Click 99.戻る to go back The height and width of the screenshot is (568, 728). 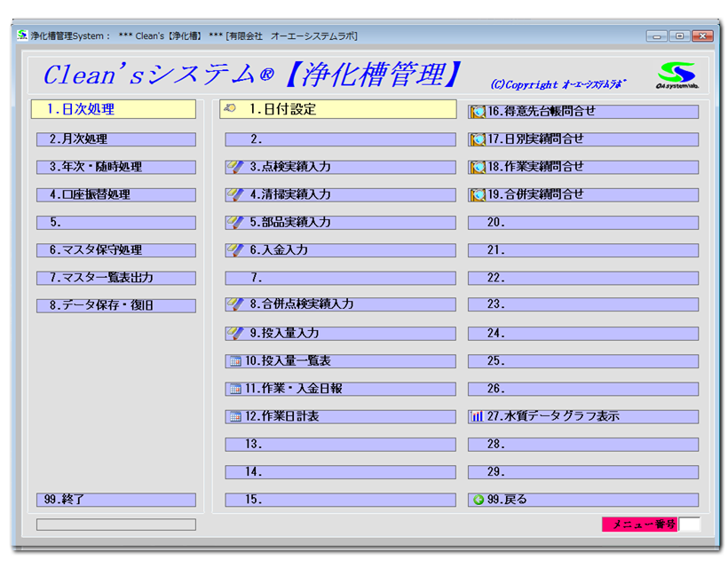583,500
